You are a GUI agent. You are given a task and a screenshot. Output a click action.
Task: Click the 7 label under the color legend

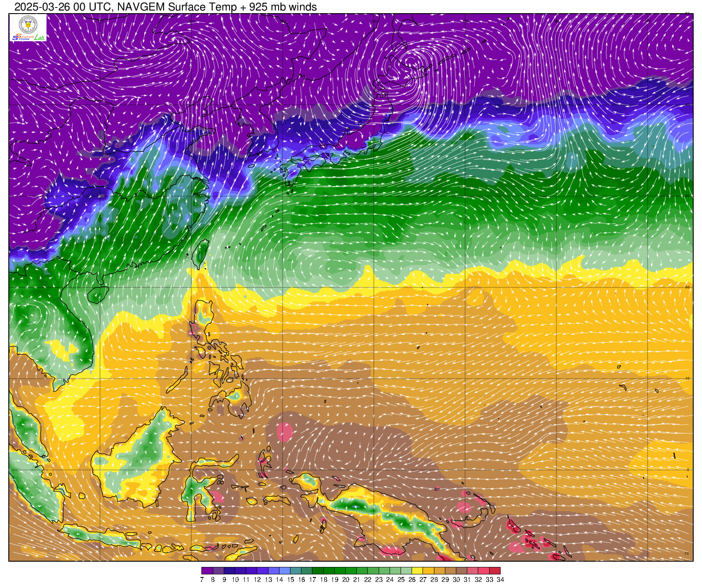202,580
